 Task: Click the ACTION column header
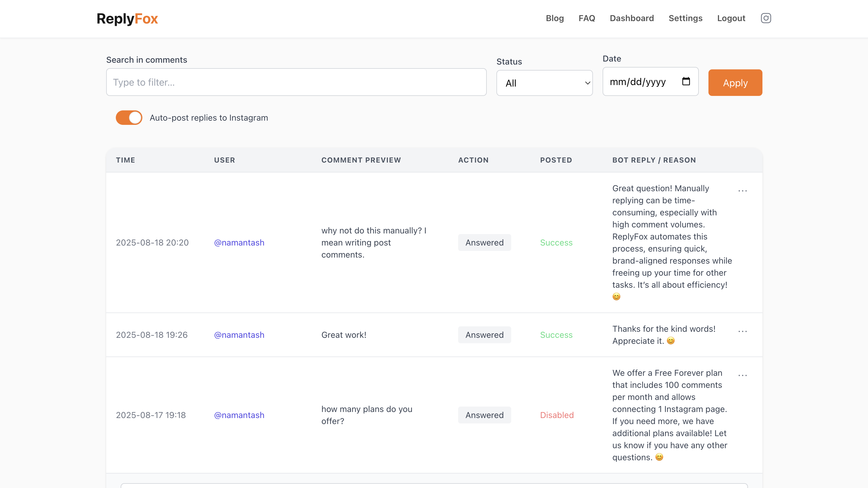click(x=473, y=160)
